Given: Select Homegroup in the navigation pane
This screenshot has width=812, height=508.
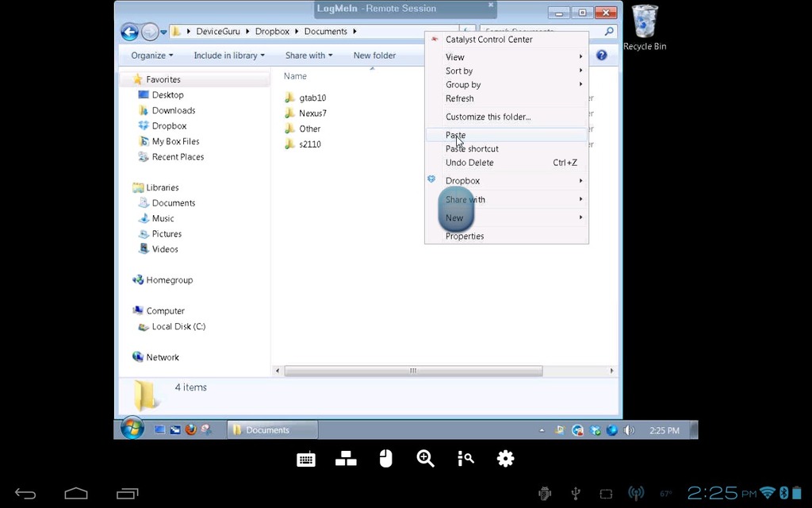Looking at the screenshot, I should pyautogui.click(x=163, y=280).
